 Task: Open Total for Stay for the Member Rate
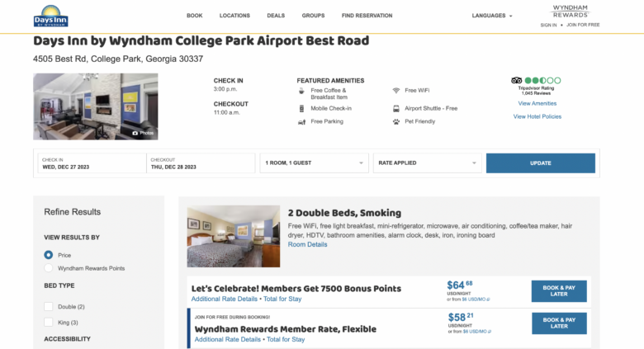point(286,340)
